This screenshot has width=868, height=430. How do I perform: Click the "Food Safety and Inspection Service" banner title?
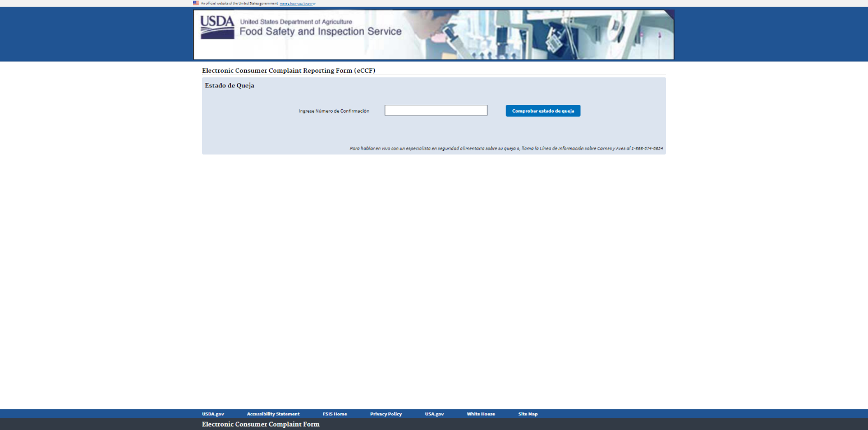pos(320,31)
